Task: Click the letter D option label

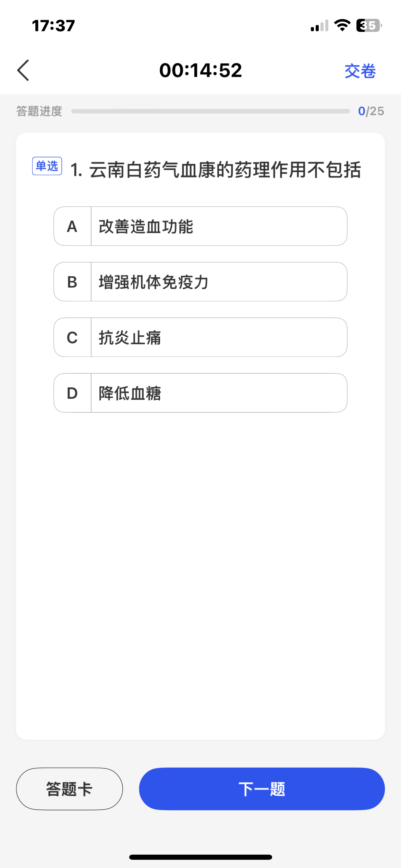Action: 72,393
